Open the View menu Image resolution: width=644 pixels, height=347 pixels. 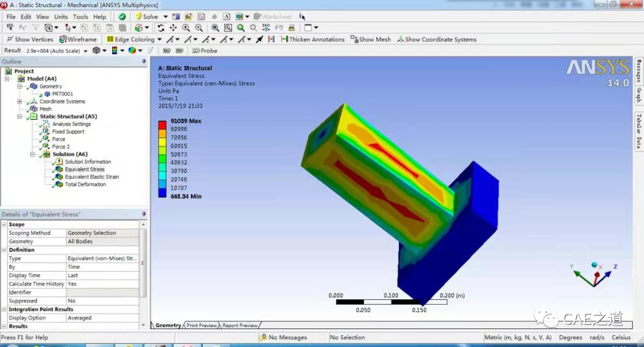(x=43, y=17)
